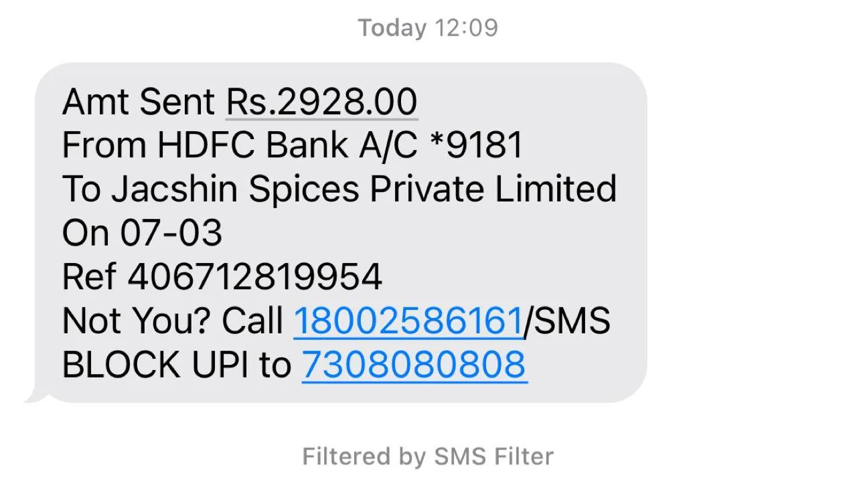Select the Amt Sent text
857x504 pixels.
point(139,102)
